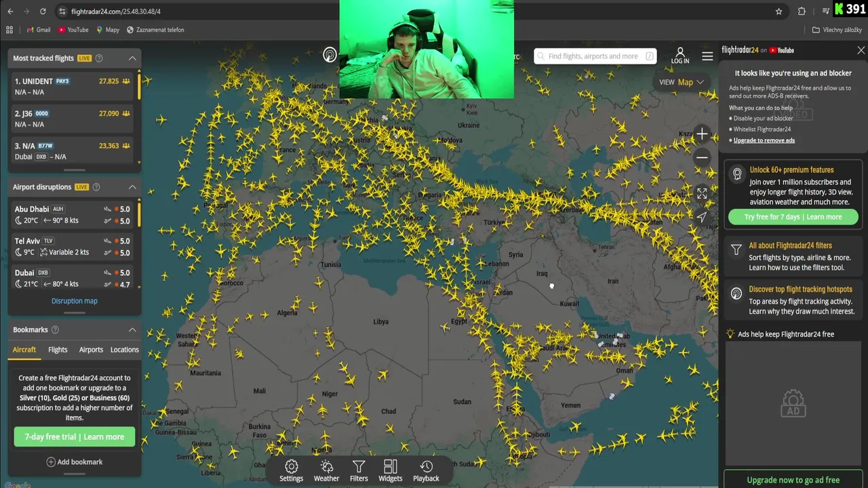Open the Tel Aviv TLV disruption row
868x488 pixels.
pos(73,247)
